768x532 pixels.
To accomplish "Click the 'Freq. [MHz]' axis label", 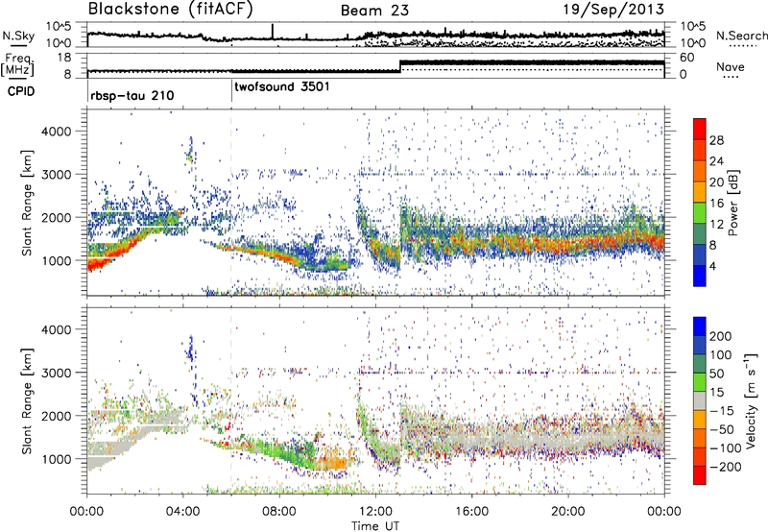I will coord(18,64).
